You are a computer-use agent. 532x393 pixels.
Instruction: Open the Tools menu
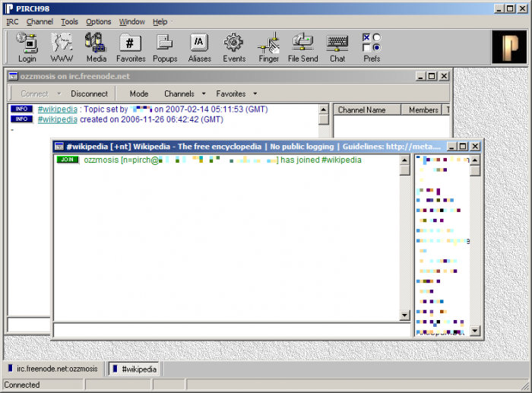tap(69, 22)
